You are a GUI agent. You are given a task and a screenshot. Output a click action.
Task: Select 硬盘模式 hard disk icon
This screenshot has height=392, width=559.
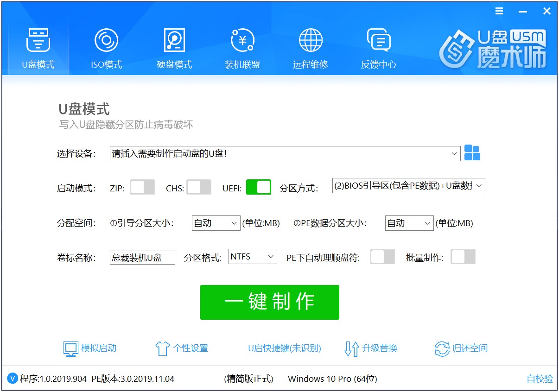coord(174,41)
